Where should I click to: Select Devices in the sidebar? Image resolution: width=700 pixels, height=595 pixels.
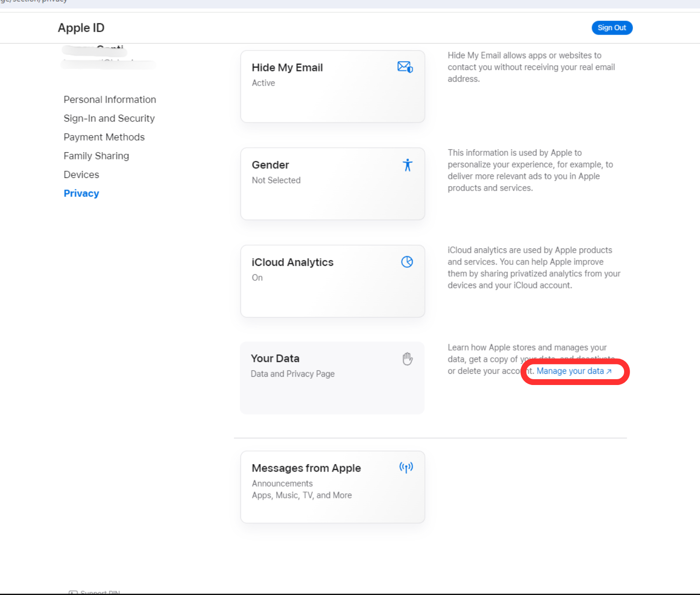tap(81, 175)
